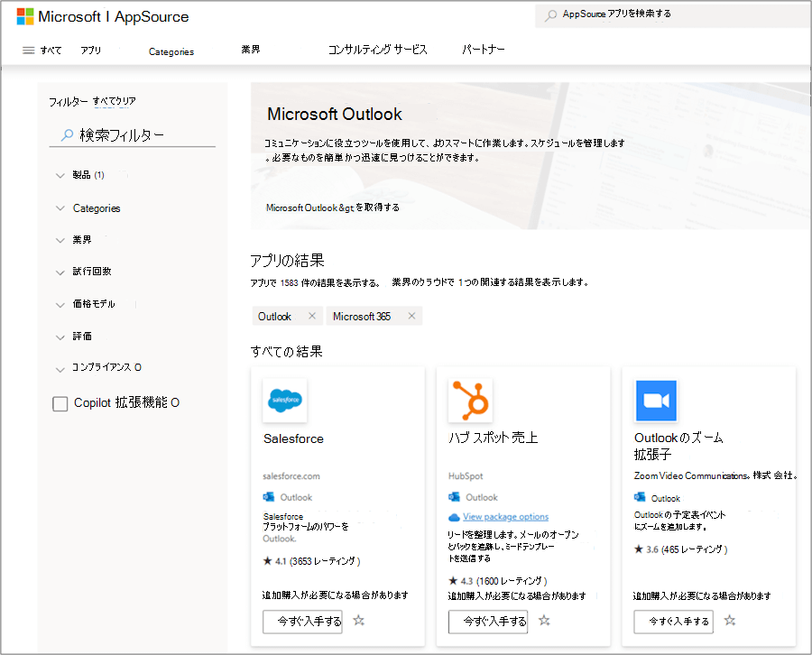Open the コンサルティング サービス menu

click(377, 50)
